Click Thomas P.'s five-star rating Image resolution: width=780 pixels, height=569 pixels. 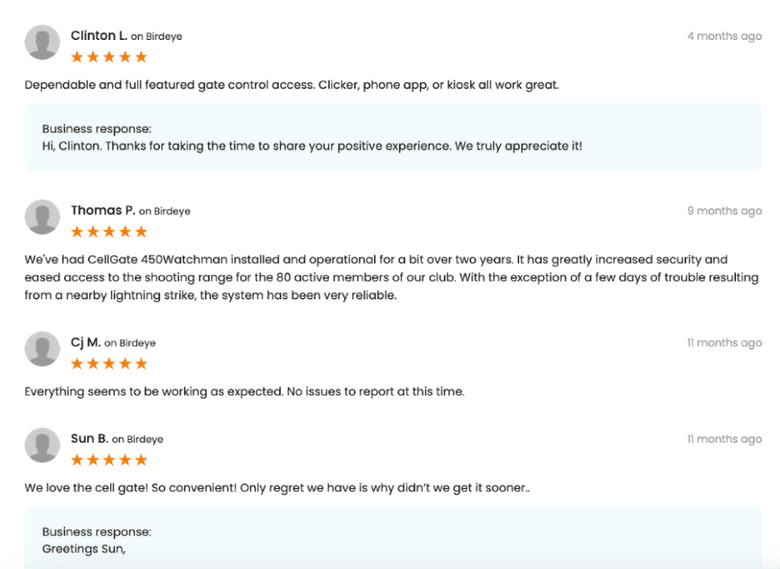[x=109, y=232]
